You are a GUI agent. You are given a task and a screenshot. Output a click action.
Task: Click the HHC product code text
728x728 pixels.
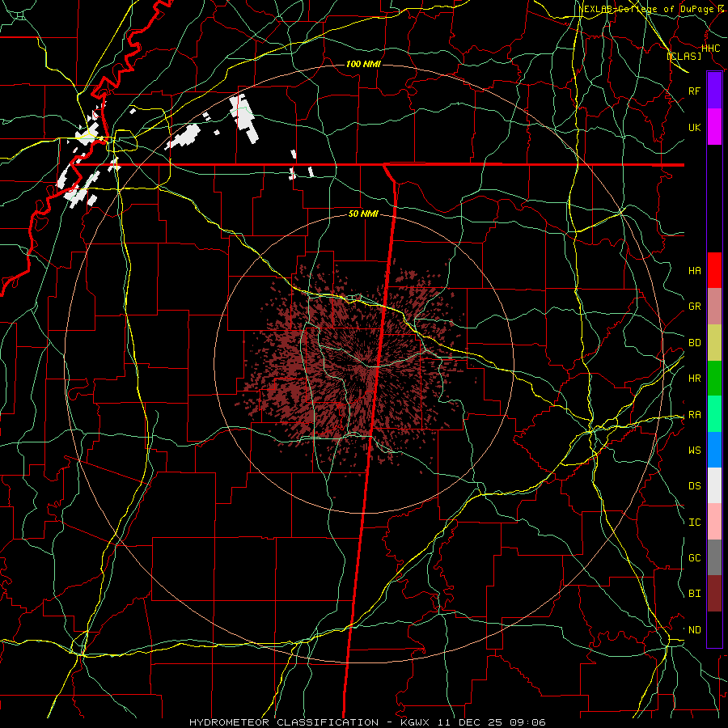tap(710, 49)
